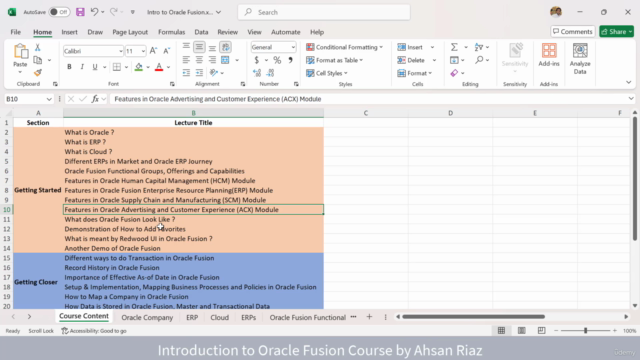Click the Undo arrow icon
The image size is (640, 360).
click(x=94, y=12)
